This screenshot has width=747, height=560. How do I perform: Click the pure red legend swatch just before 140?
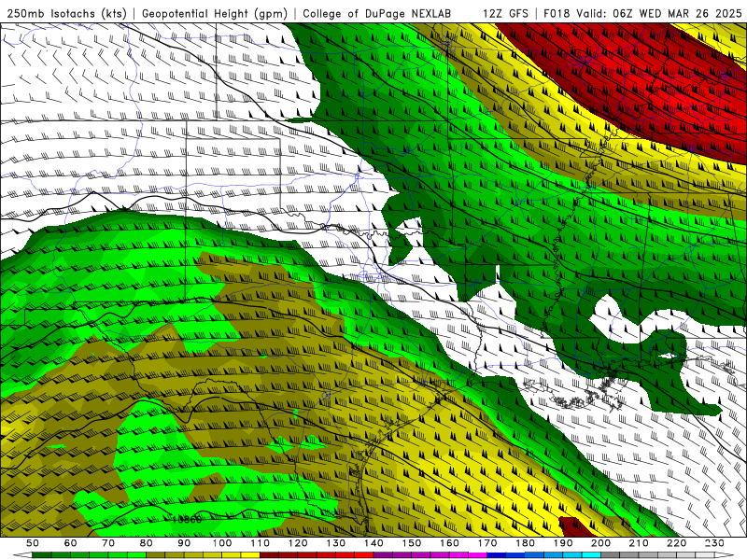pos(364,555)
